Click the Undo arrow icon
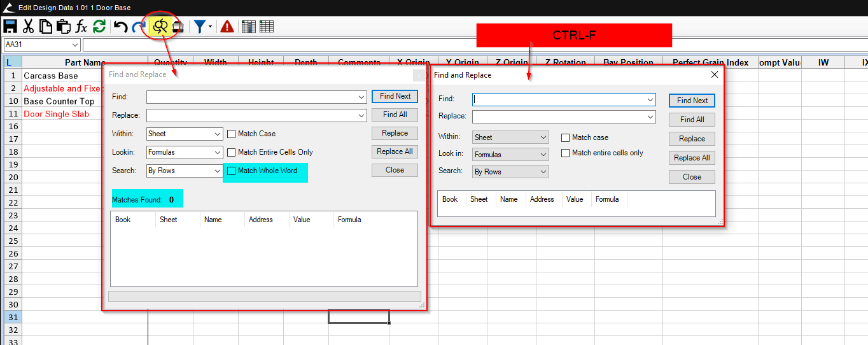Image resolution: width=868 pixels, height=345 pixels. tap(120, 26)
